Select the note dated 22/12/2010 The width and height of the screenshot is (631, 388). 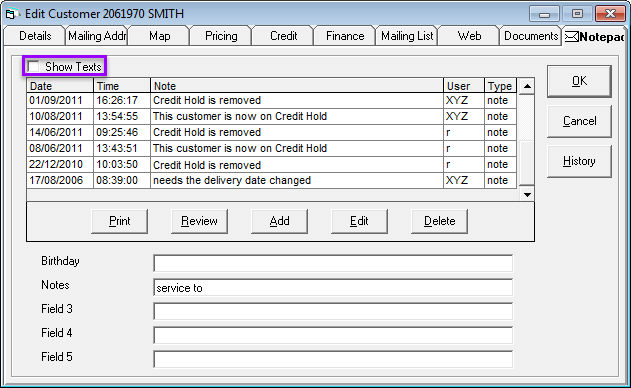coord(272,165)
